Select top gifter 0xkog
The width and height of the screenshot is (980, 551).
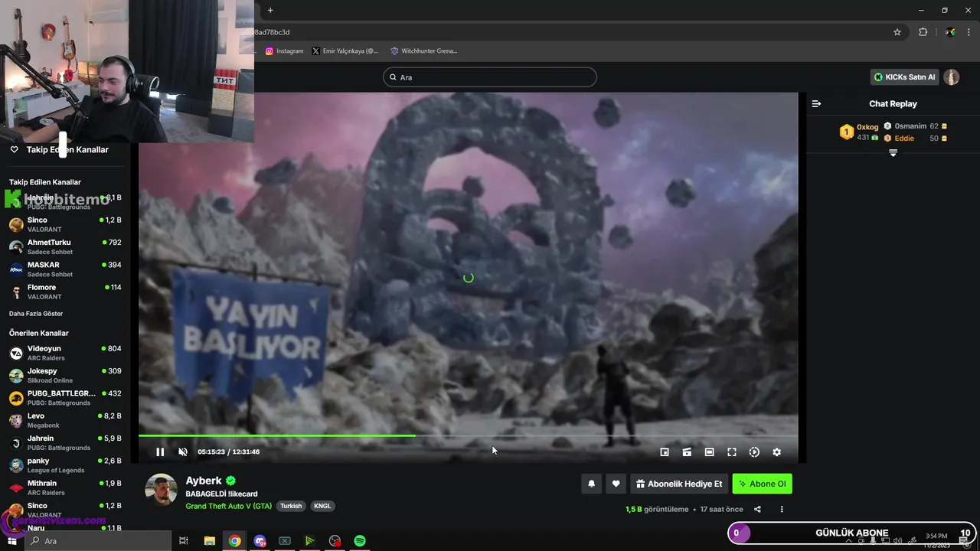click(867, 127)
